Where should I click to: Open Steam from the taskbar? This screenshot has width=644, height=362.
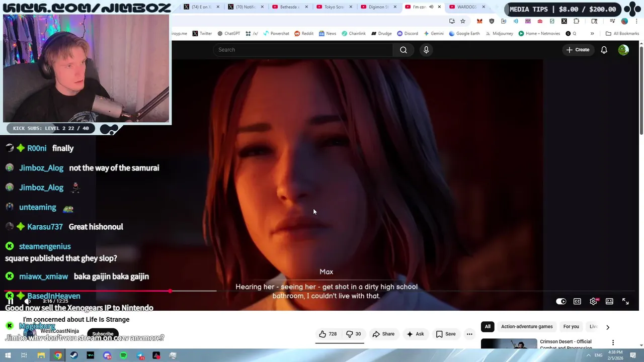74,355
